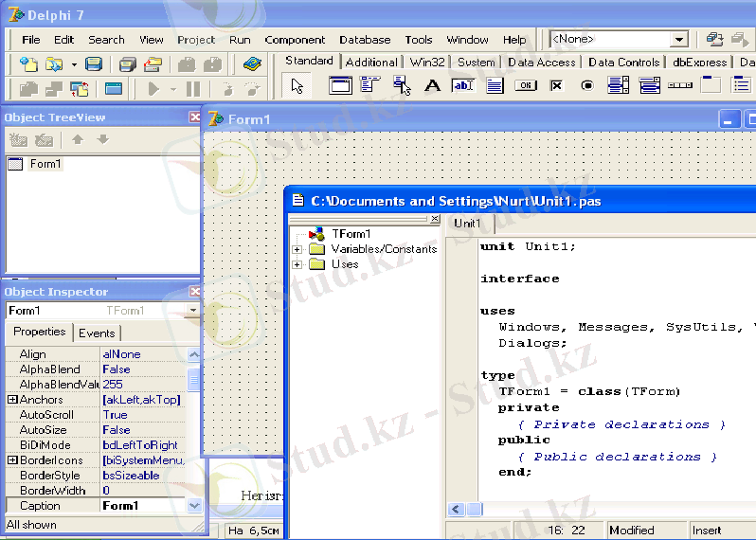This screenshot has width=756, height=540.
Task: Click the Toggle Form/Unit toolbar icon
Action: click(x=80, y=89)
